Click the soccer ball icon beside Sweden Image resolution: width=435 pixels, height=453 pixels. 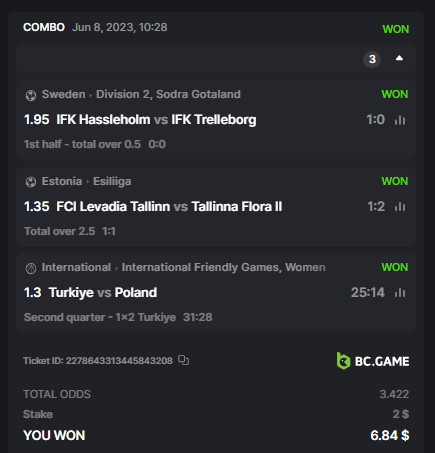click(x=31, y=95)
